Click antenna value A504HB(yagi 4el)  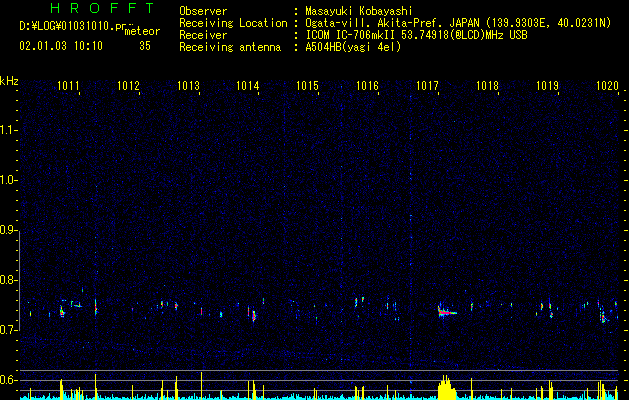[x=353, y=47]
